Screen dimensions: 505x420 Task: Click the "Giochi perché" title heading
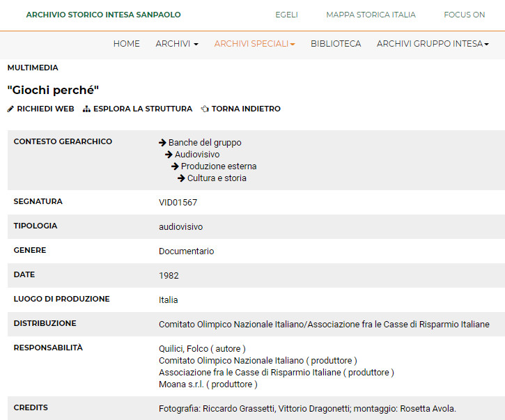(x=53, y=90)
